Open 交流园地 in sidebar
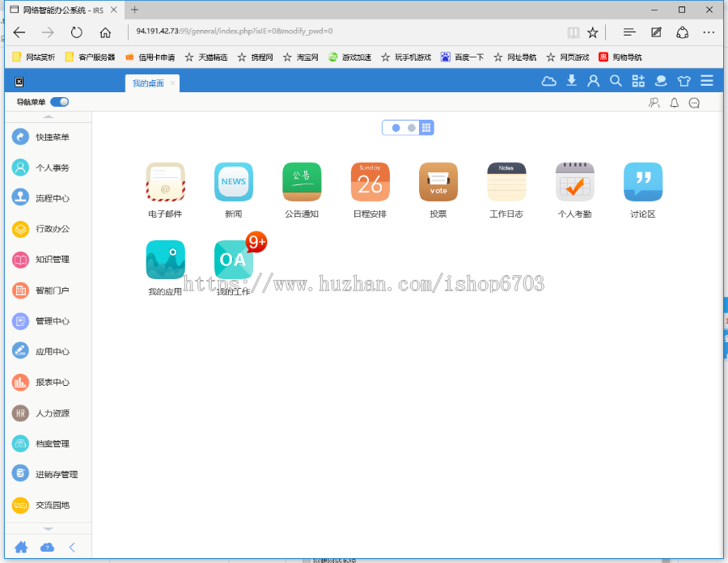Screen dimensions: 728x563 tap(48, 505)
